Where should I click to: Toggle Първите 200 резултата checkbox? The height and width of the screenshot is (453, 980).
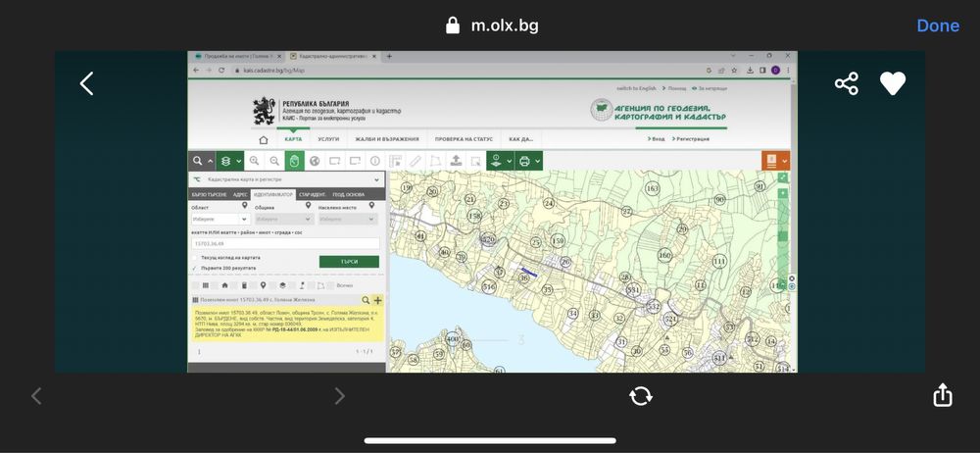click(194, 269)
